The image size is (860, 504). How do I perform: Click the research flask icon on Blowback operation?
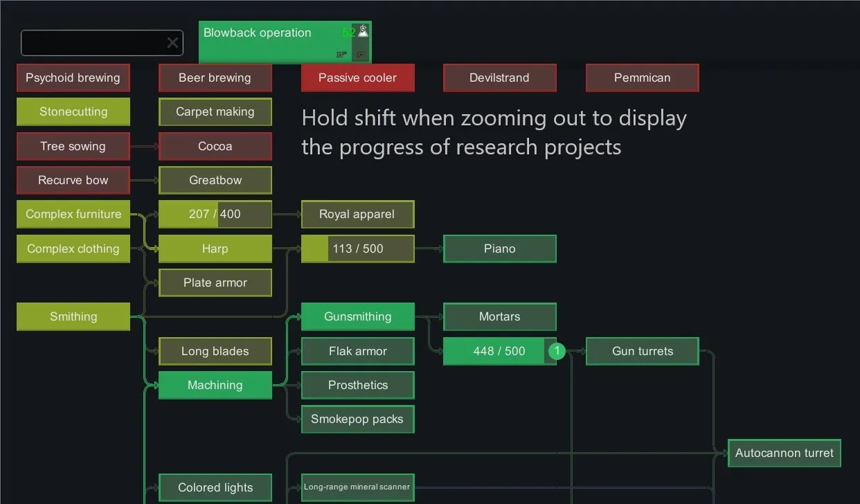363,31
